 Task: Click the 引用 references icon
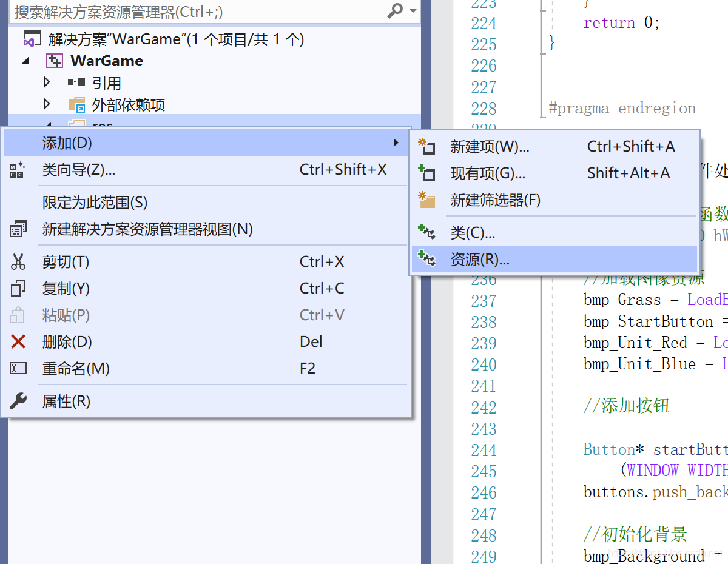(76, 82)
